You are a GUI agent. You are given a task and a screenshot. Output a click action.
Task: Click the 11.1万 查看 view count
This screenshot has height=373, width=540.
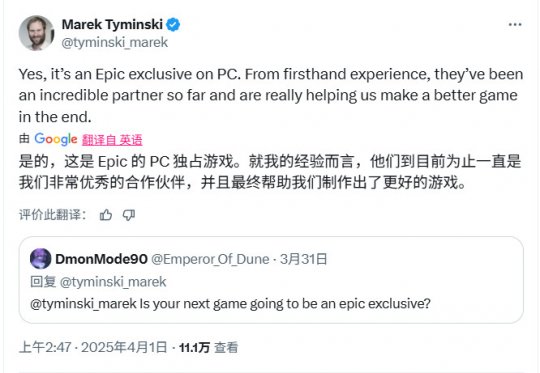point(208,347)
